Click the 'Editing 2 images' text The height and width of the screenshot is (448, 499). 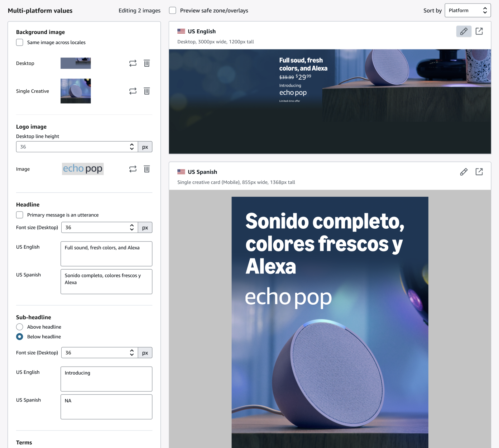coord(140,10)
